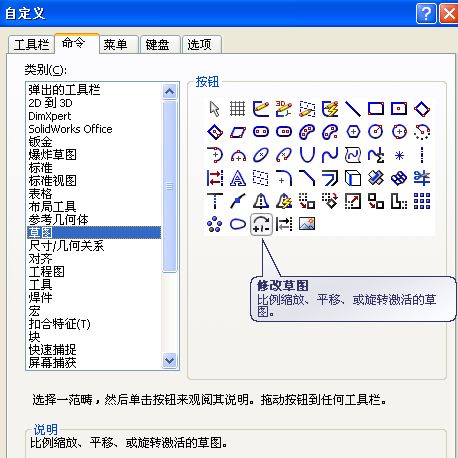
Task: Click the Sketch pencil icon
Action: click(x=261, y=109)
